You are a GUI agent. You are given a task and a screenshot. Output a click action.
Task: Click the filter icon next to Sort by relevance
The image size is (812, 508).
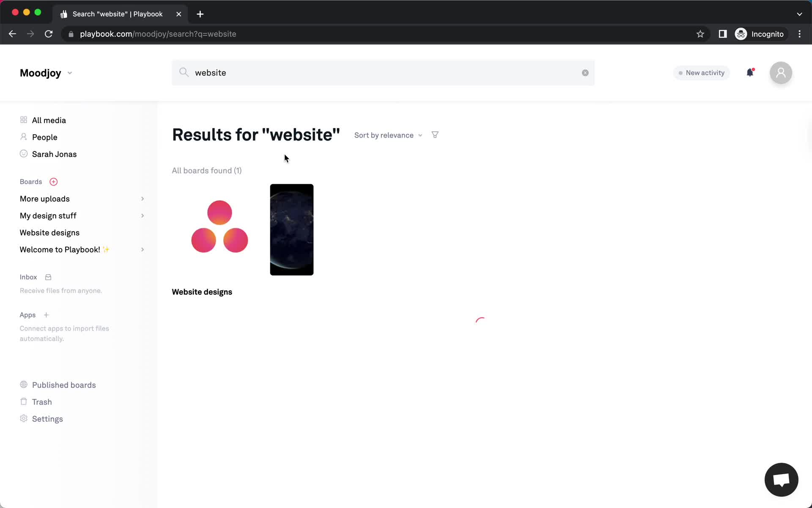coord(435,135)
